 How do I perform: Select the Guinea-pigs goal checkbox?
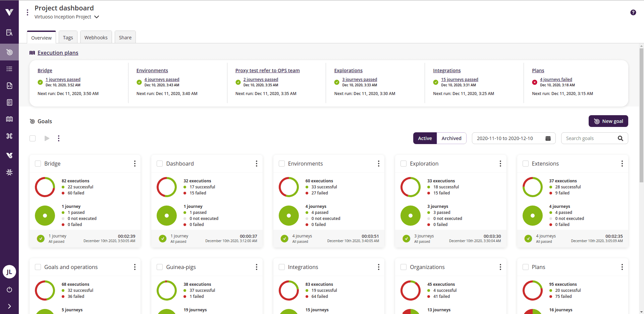[160, 267]
